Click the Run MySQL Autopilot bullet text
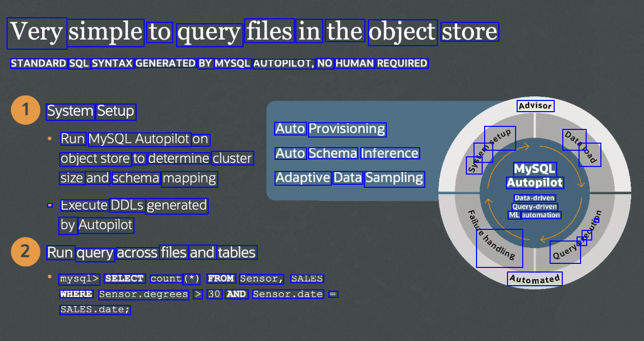The image size is (644, 341). 134,139
